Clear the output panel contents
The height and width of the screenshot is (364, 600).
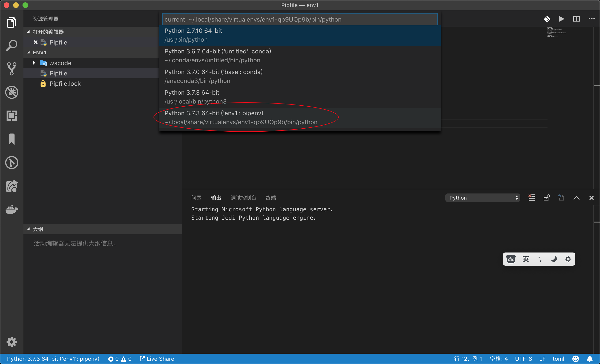532,197
